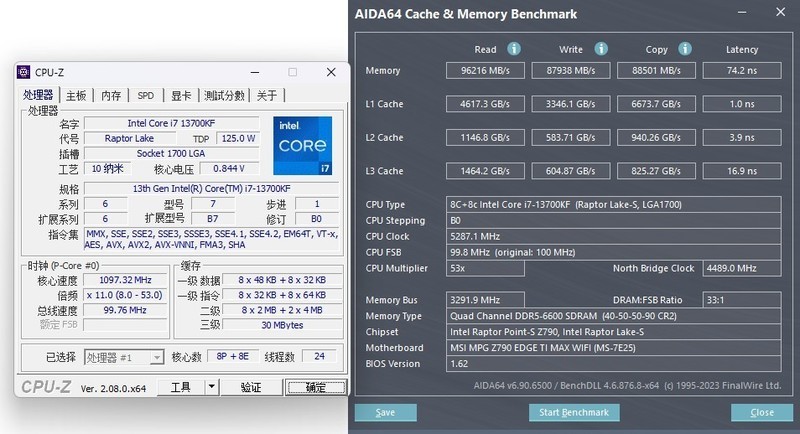Click the instruction set list in CPU-Z
The image size is (800, 434).
click(212, 239)
